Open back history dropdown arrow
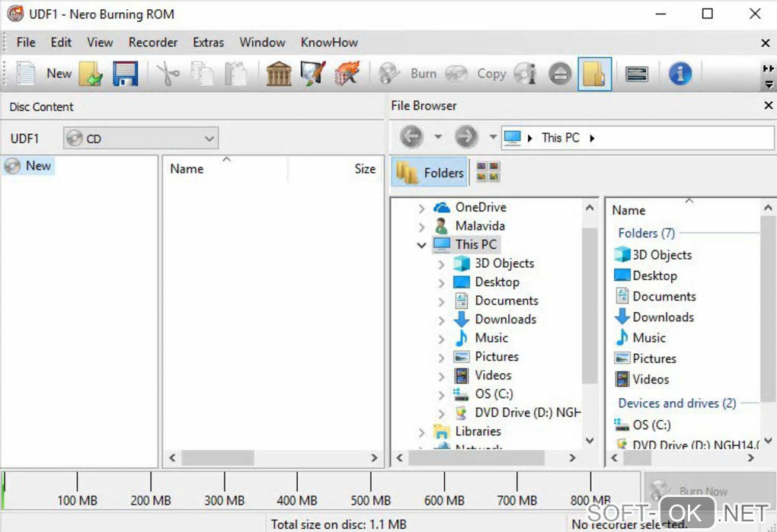This screenshot has height=532, width=777. point(438,136)
